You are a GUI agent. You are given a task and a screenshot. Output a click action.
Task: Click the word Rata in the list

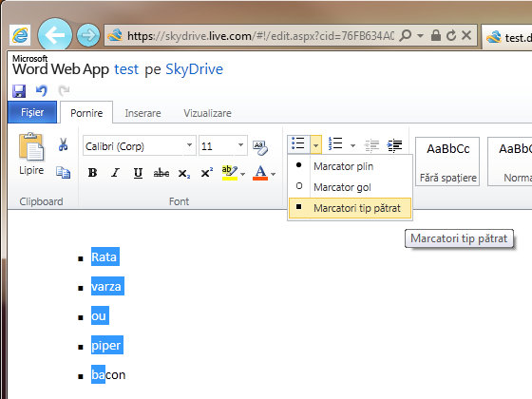(x=104, y=256)
